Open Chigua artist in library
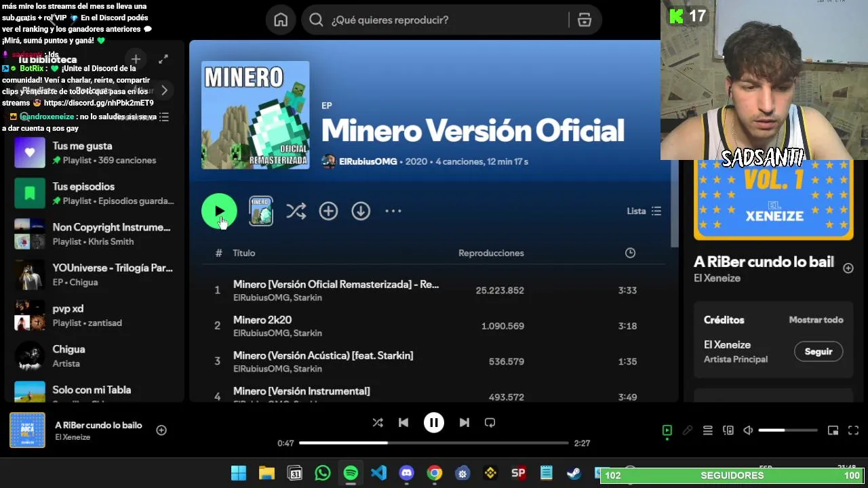 [x=95, y=356]
